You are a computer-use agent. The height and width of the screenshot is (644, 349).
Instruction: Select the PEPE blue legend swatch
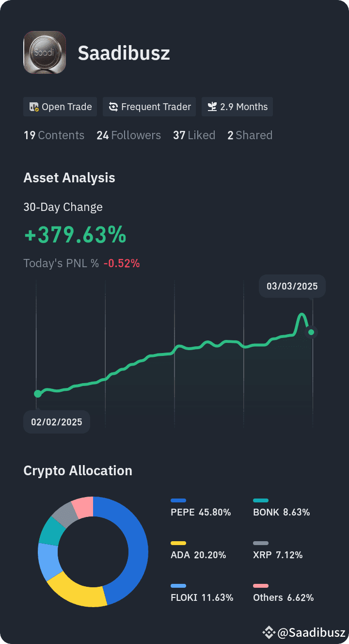click(x=178, y=500)
